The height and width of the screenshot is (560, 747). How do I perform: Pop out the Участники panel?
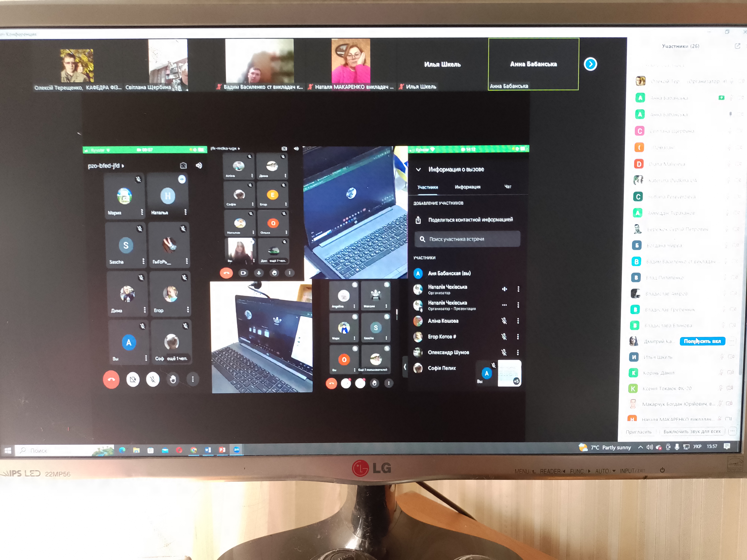pos(737,46)
